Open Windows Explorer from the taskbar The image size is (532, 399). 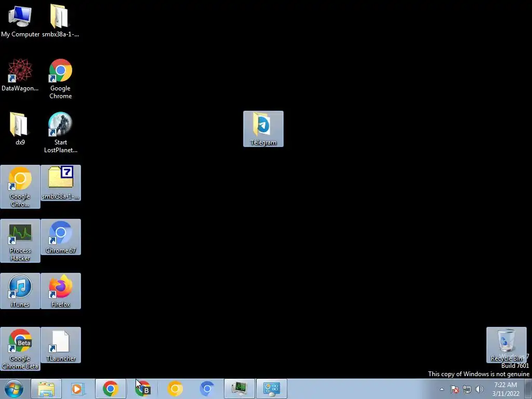click(46, 389)
